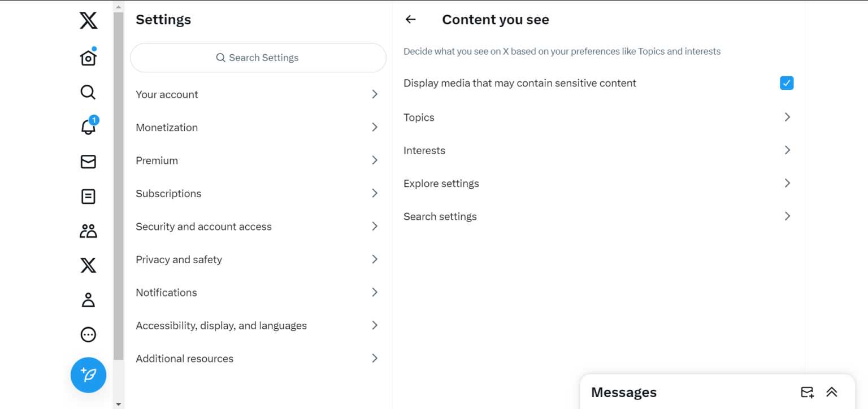Open the Communities page
Screen dimensions: 868x409
coord(88,230)
